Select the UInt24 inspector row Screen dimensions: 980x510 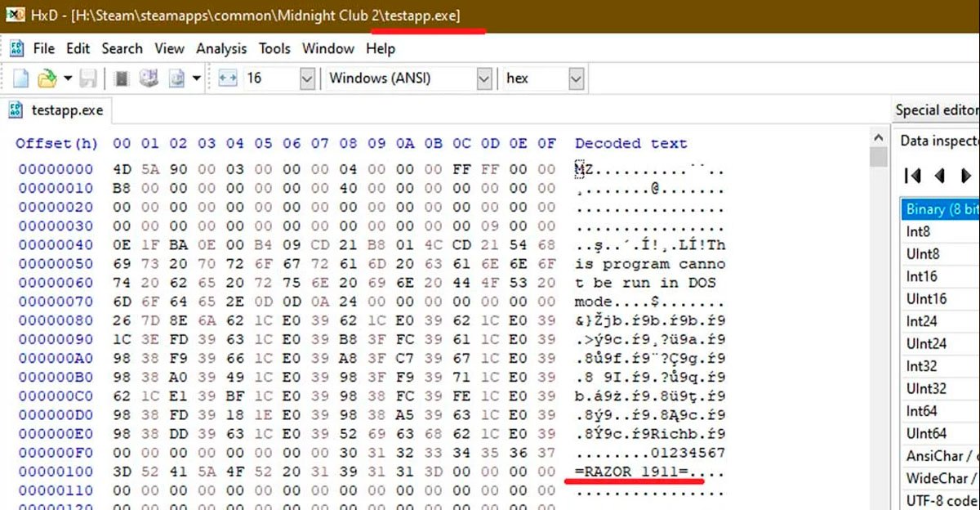pyautogui.click(x=941, y=344)
